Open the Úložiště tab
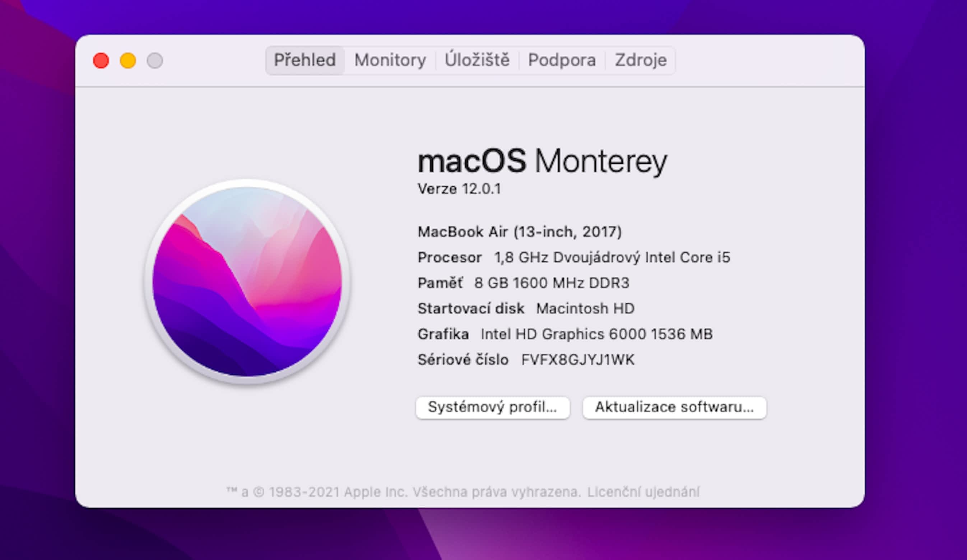The image size is (967, 560). tap(477, 60)
